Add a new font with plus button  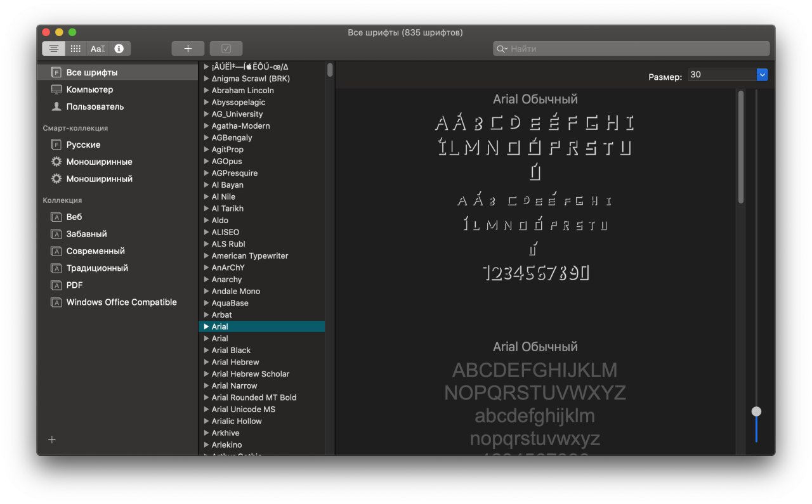(x=188, y=49)
